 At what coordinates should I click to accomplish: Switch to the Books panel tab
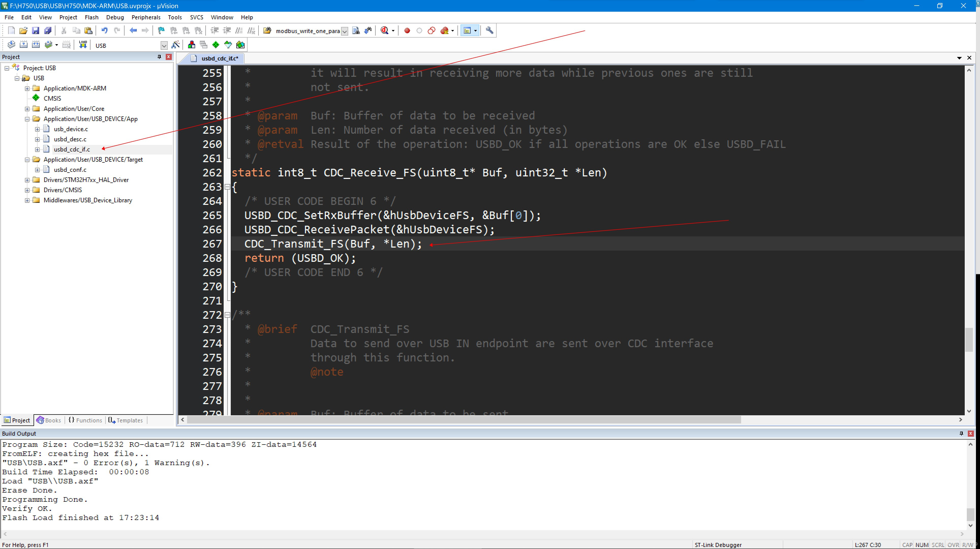[49, 420]
